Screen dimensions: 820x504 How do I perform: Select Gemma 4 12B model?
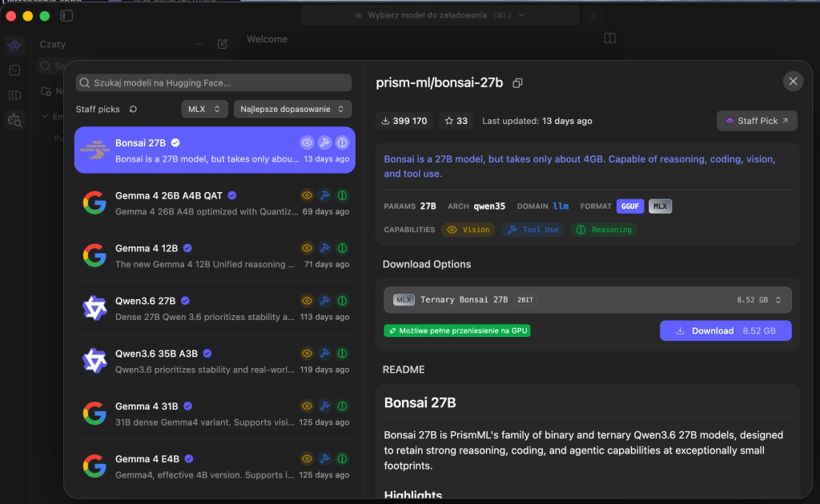[215, 255]
